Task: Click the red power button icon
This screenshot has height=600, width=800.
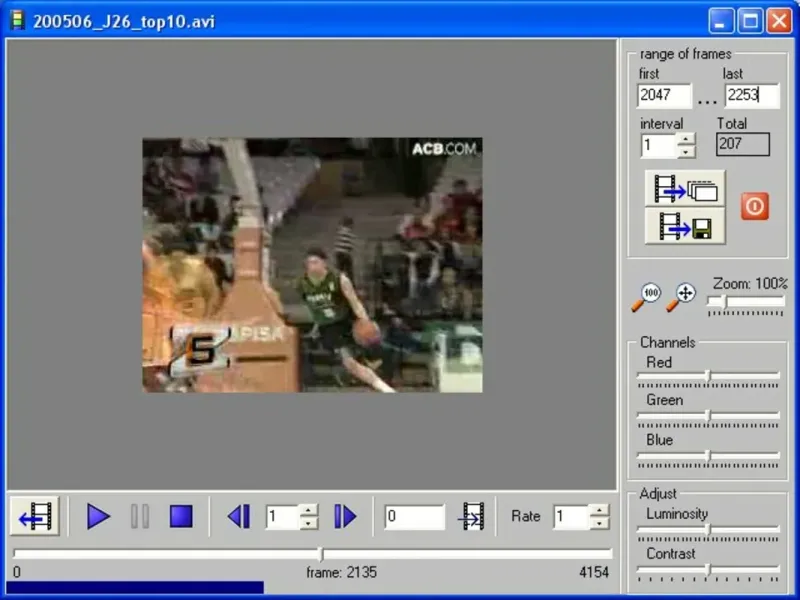Action: coord(755,206)
